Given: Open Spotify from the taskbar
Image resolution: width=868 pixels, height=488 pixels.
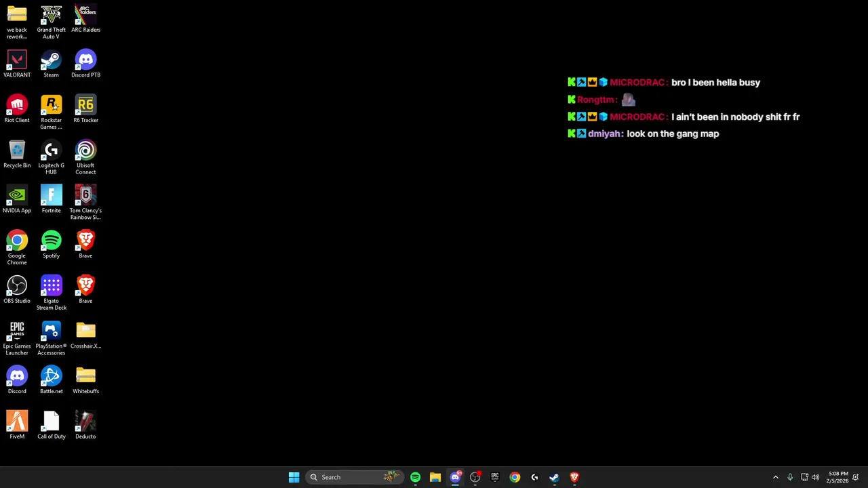Looking at the screenshot, I should pyautogui.click(x=415, y=477).
